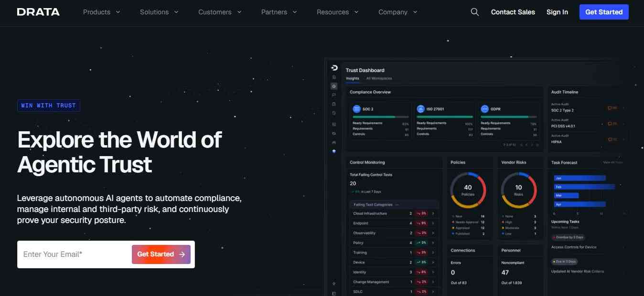Click the ISO 27001 framework badge icon
Image resolution: width=644 pixels, height=296 pixels.
[x=420, y=109]
